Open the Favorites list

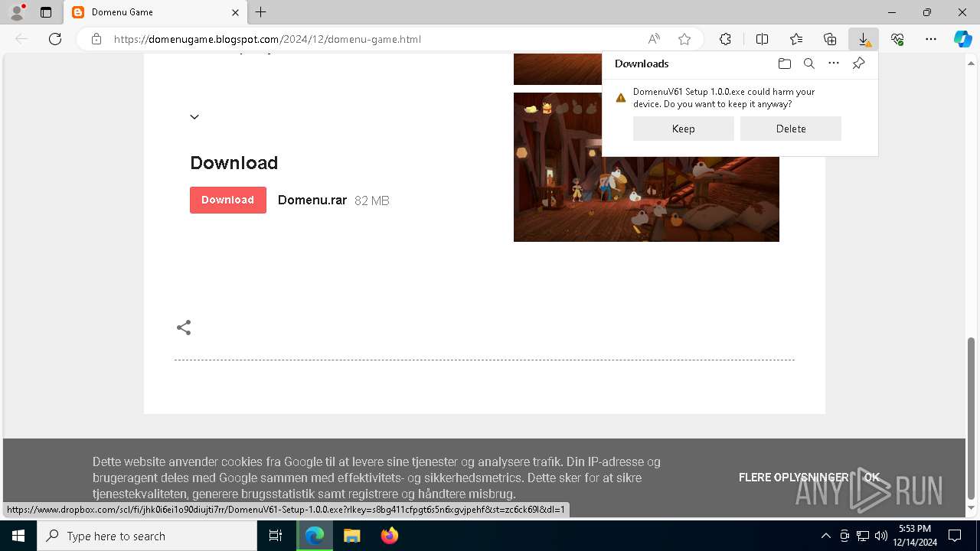796,39
